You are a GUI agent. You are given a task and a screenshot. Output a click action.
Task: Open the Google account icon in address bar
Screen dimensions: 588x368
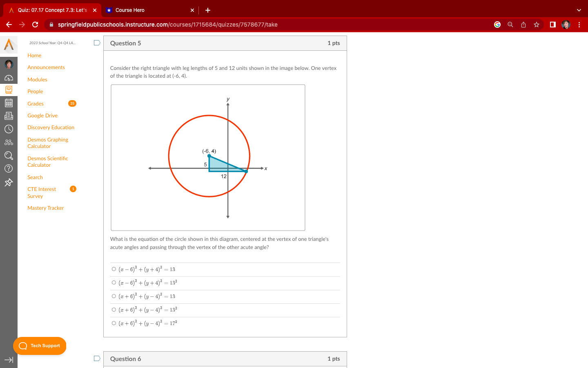pos(497,25)
